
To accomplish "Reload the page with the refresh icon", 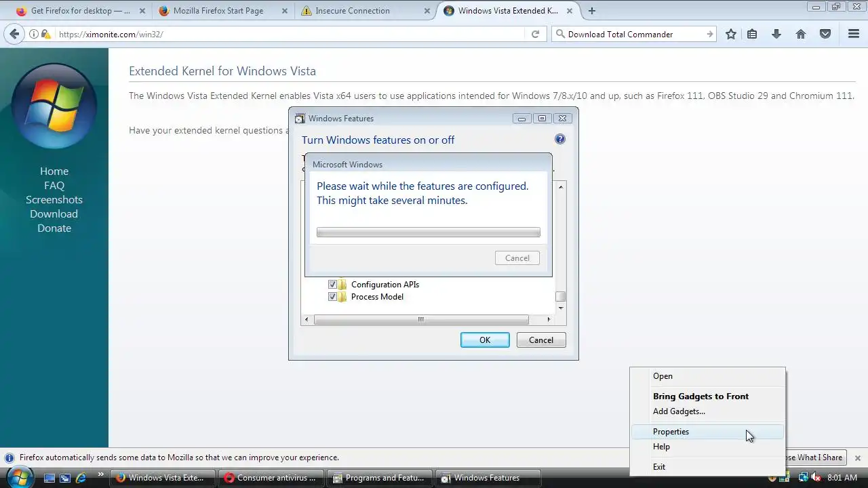I will click(x=535, y=34).
